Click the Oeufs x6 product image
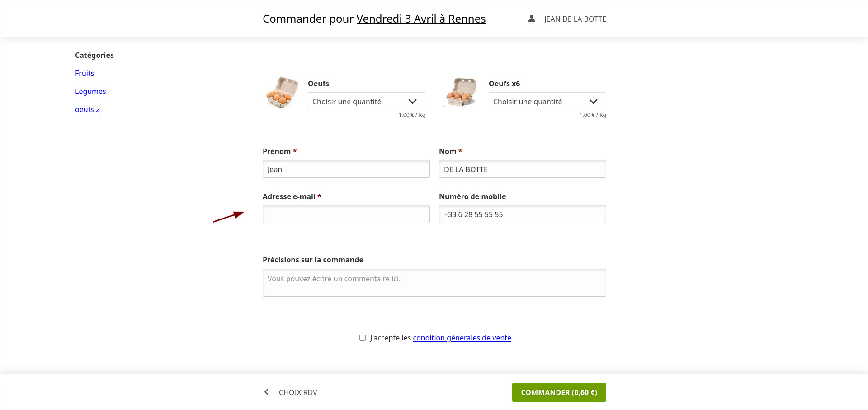Viewport: 868px width, 410px height. (461, 92)
